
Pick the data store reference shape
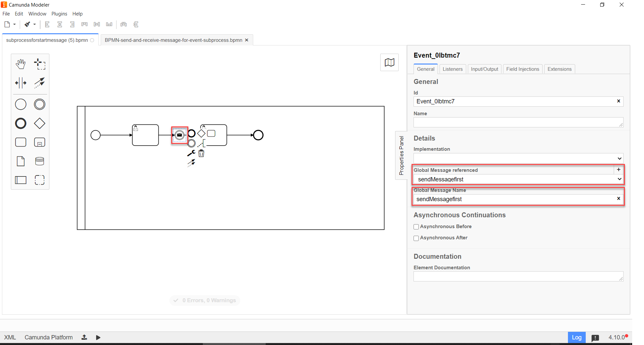tap(40, 161)
